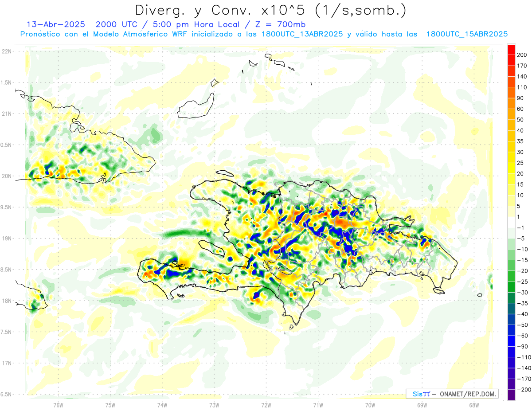Click the '-90' legend value
The width and height of the screenshot is (532, 411).
point(522,347)
